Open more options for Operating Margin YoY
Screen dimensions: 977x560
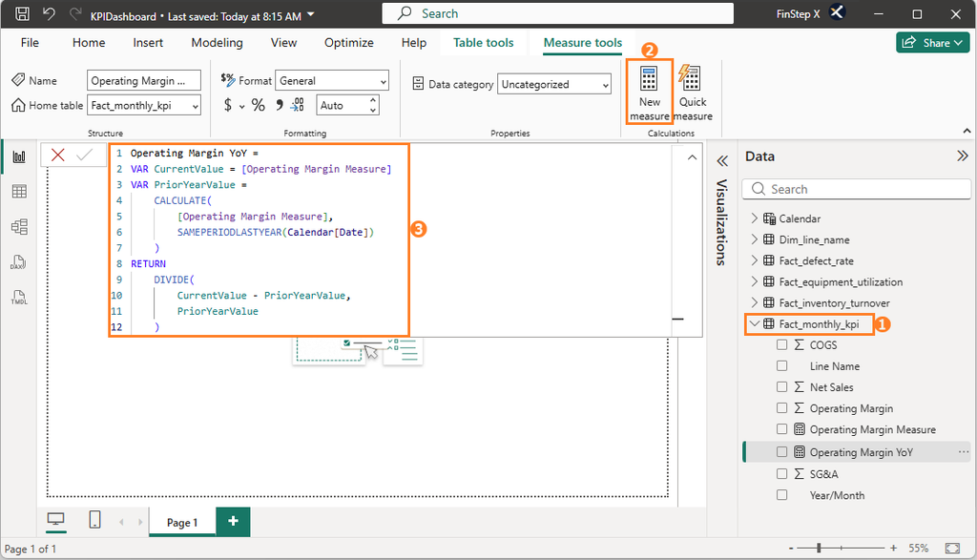click(964, 452)
